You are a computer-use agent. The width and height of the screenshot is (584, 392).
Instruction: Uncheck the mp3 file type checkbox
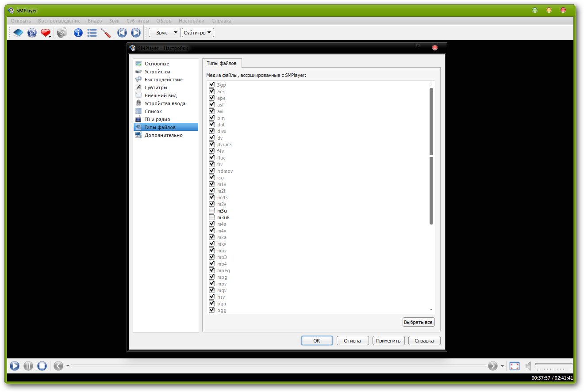click(x=212, y=257)
